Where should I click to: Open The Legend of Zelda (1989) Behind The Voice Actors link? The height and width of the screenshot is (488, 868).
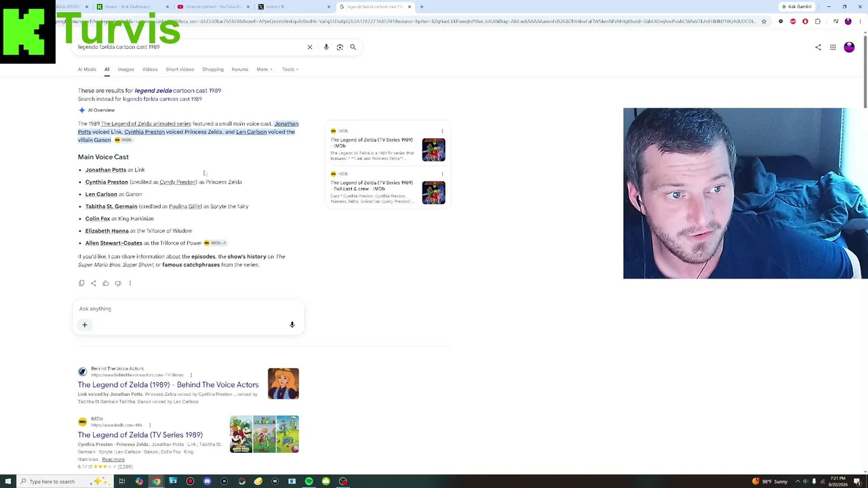point(168,385)
